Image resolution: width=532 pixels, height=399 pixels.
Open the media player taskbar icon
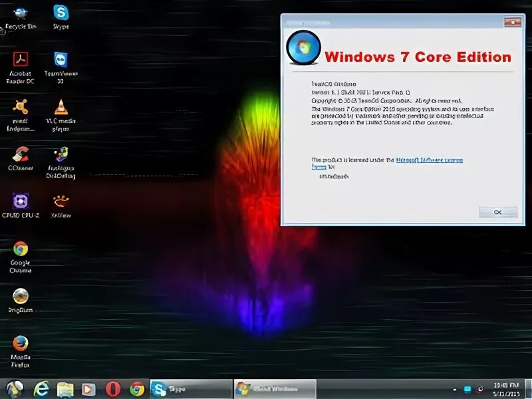point(88,390)
